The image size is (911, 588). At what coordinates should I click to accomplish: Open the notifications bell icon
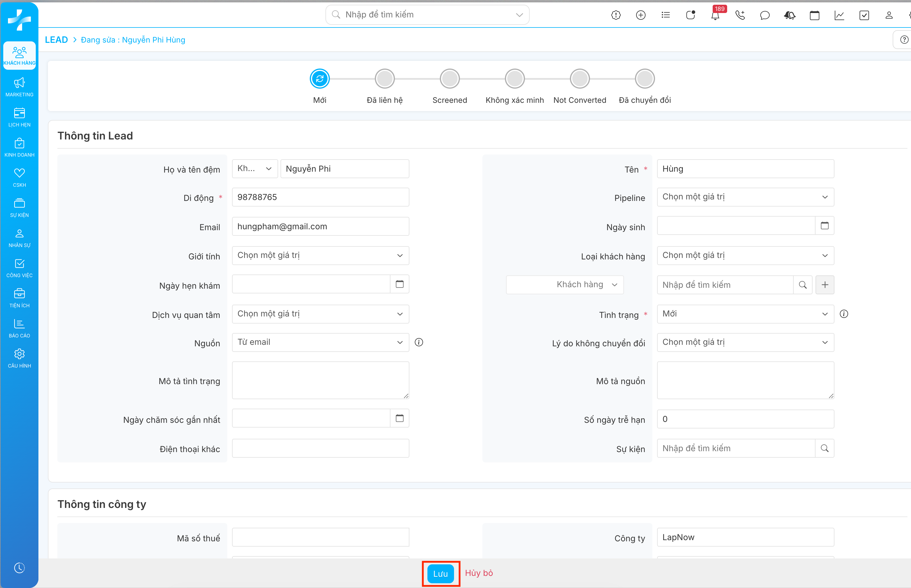(x=715, y=15)
